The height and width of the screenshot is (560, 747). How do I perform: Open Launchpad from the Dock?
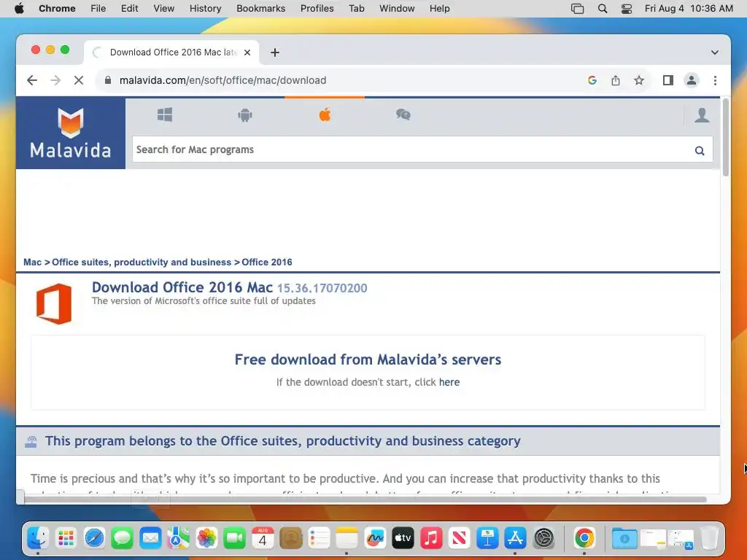(x=66, y=539)
